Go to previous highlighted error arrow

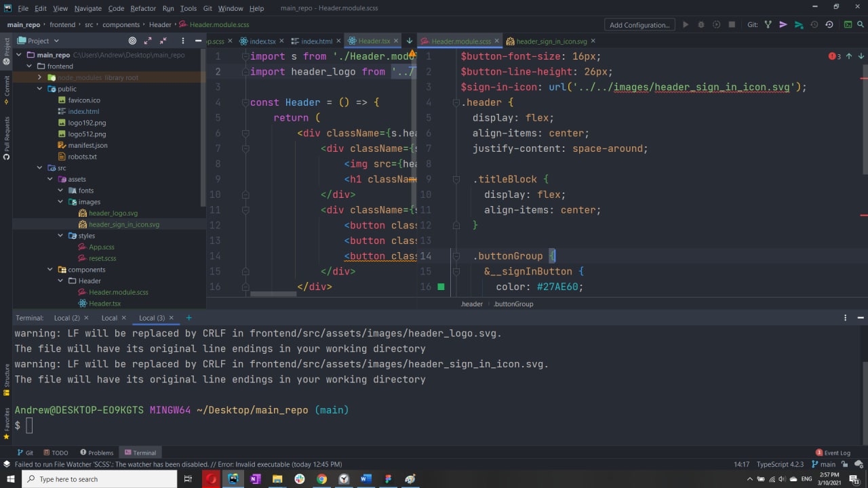click(848, 56)
